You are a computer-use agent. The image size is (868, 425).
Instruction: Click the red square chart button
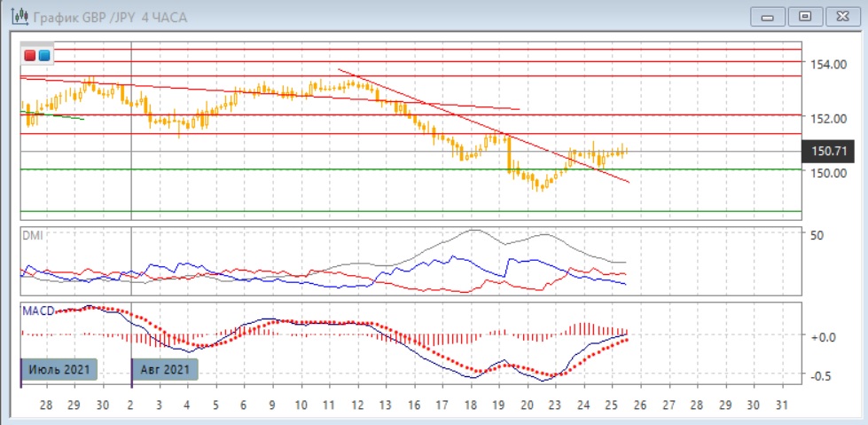point(30,56)
